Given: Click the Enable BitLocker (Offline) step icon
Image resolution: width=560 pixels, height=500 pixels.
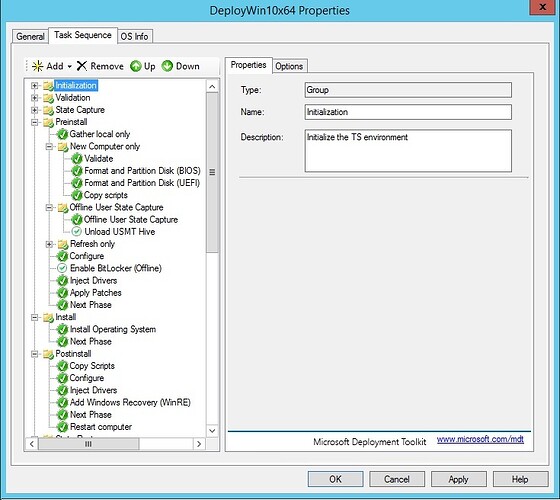Looking at the screenshot, I should (x=62, y=268).
